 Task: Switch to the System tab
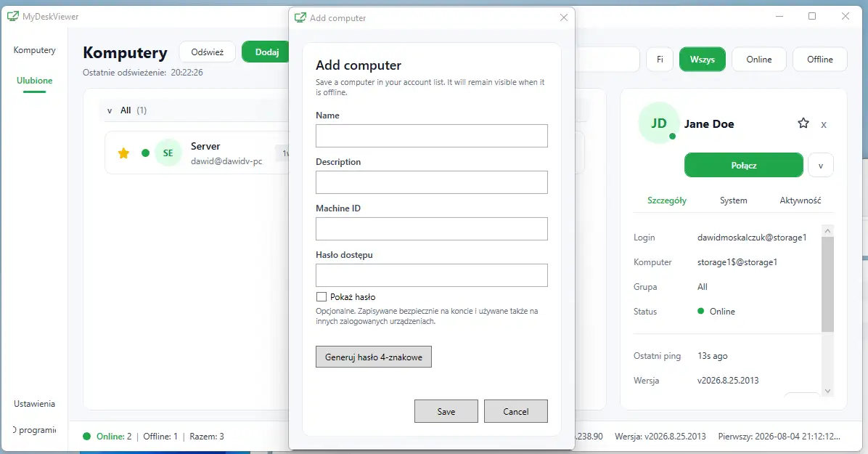(x=734, y=200)
